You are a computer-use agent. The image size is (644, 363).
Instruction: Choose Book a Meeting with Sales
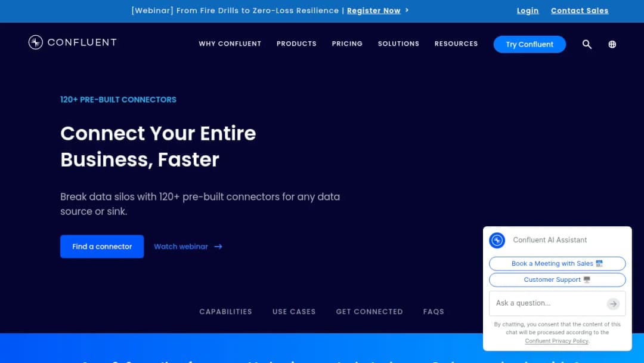[558, 263]
